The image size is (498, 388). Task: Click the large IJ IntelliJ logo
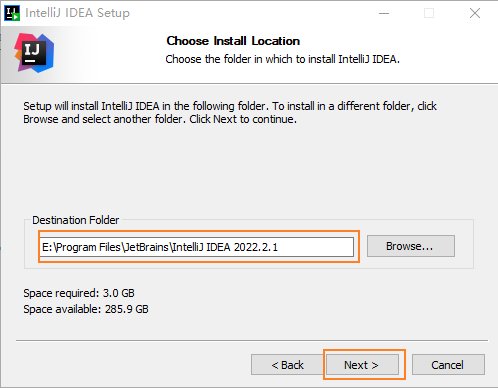[x=34, y=53]
